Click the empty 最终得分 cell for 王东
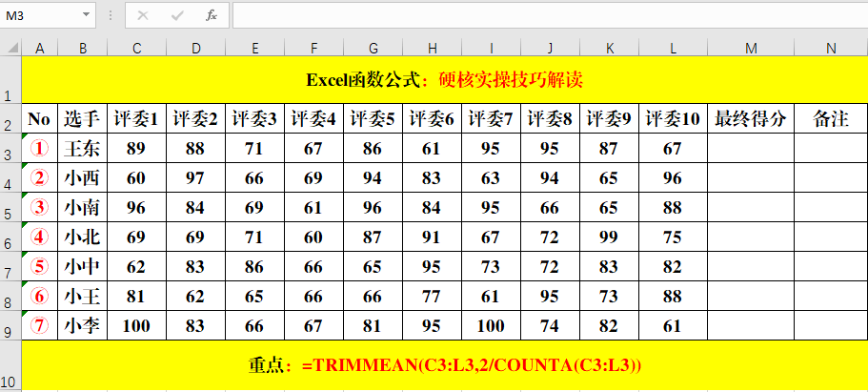 coord(751,148)
